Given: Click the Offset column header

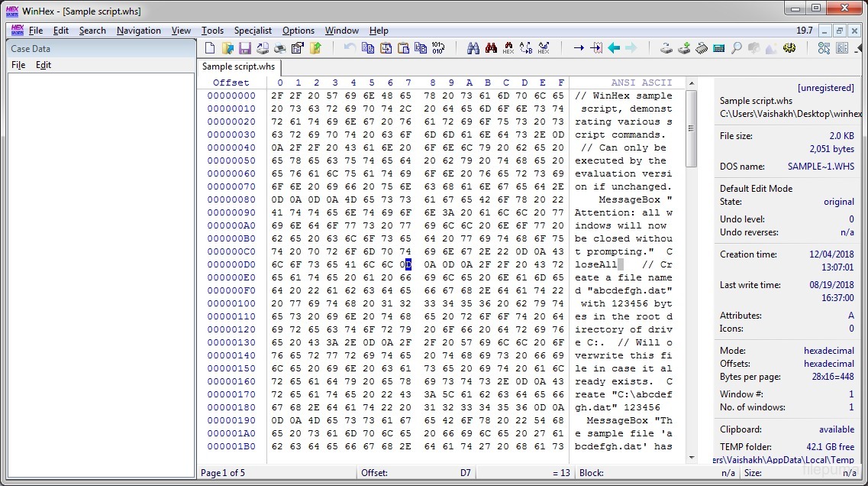Looking at the screenshot, I should [x=231, y=83].
